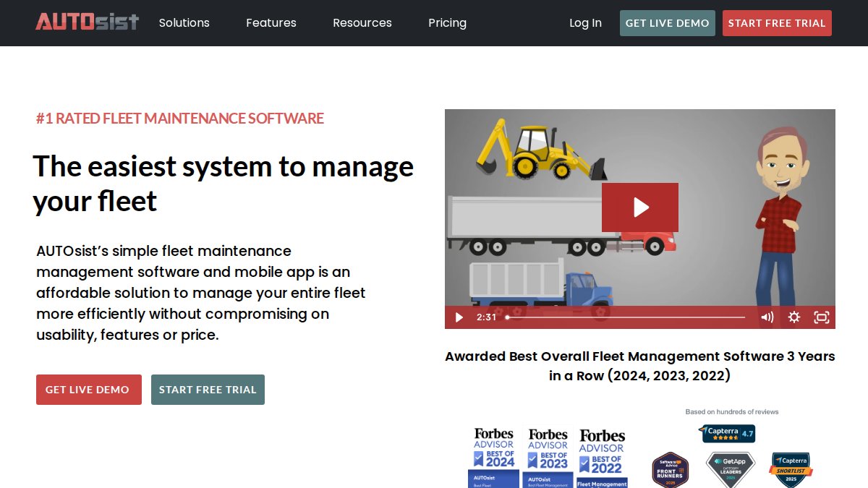This screenshot has width=868, height=488.
Task: Mute the video volume
Action: coord(767,317)
